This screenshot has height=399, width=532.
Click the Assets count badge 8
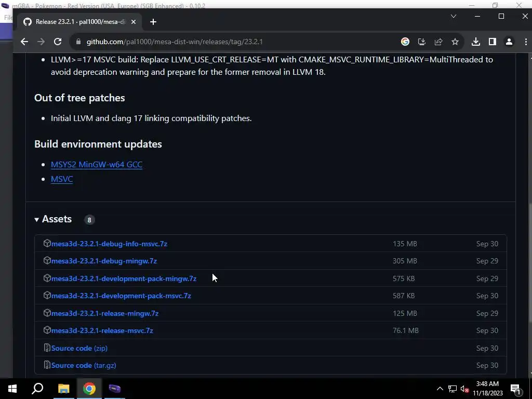pos(89,220)
